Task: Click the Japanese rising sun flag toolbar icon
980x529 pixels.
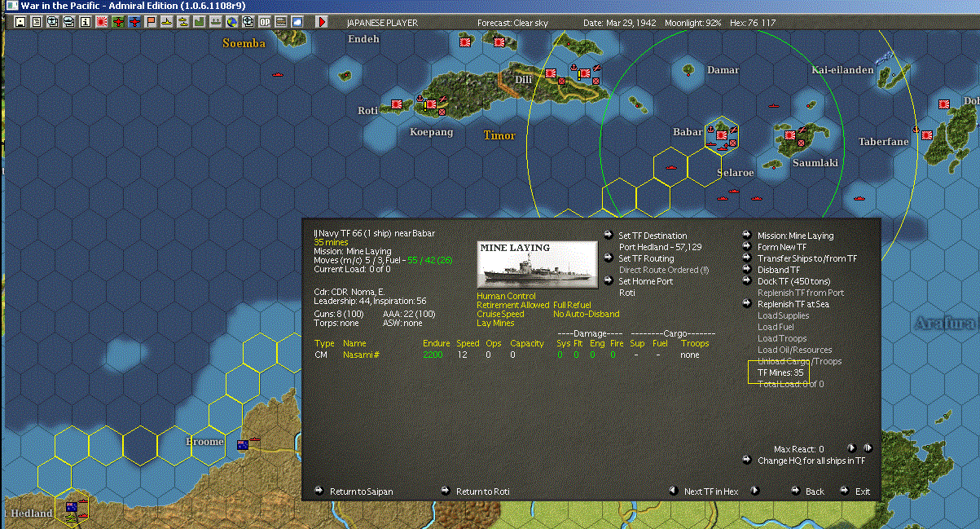Action: [x=101, y=22]
